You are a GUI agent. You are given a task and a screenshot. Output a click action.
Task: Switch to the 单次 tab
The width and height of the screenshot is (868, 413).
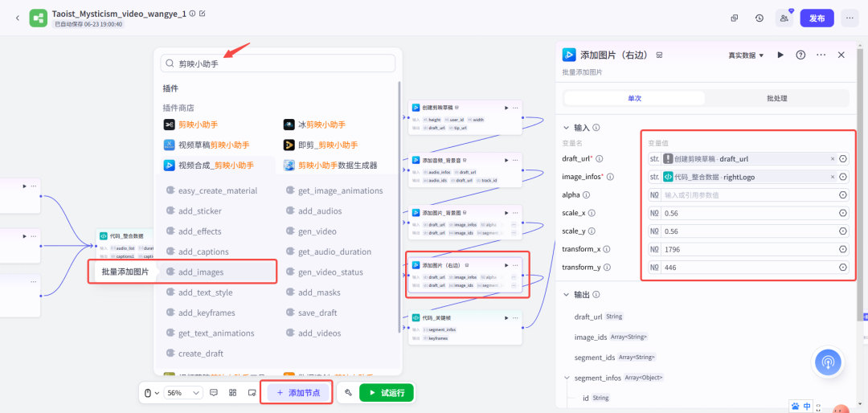634,98
